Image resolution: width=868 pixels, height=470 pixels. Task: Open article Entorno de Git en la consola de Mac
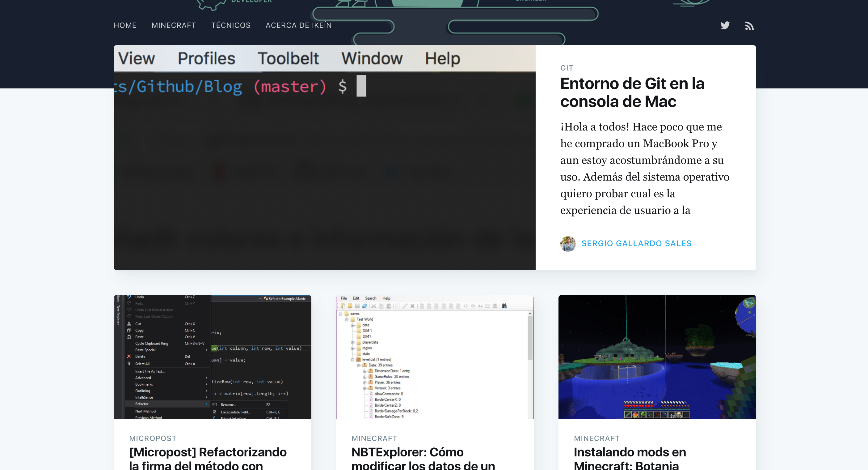[x=632, y=92]
